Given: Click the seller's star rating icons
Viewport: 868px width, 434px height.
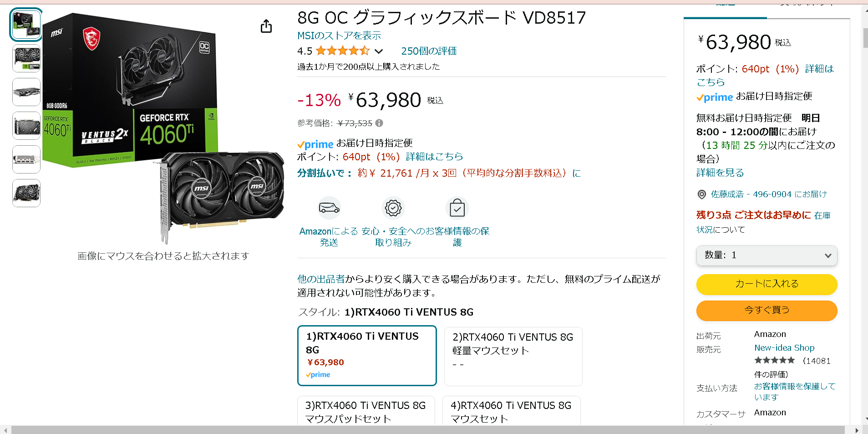Looking at the screenshot, I should click(x=774, y=360).
